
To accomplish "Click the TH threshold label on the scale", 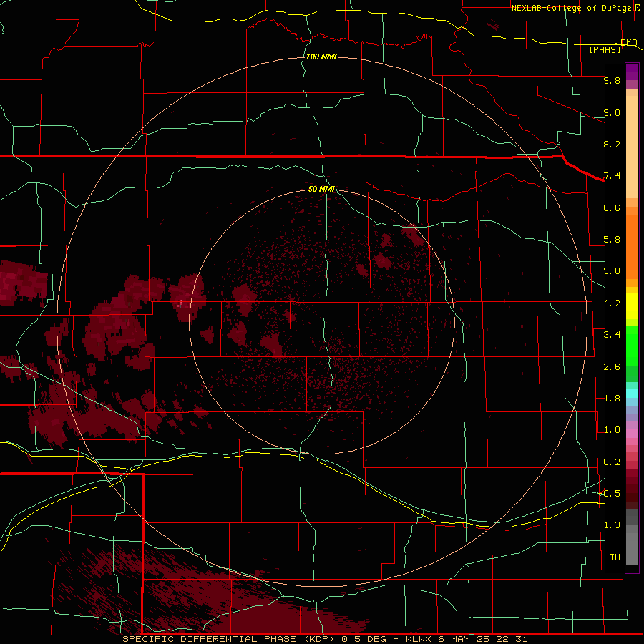I will (x=615, y=557).
